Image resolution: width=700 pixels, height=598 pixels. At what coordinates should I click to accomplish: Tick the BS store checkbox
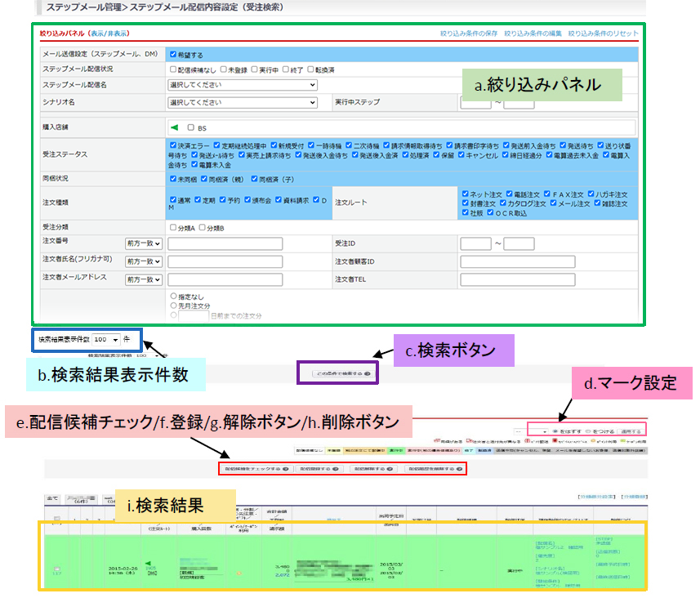191,127
